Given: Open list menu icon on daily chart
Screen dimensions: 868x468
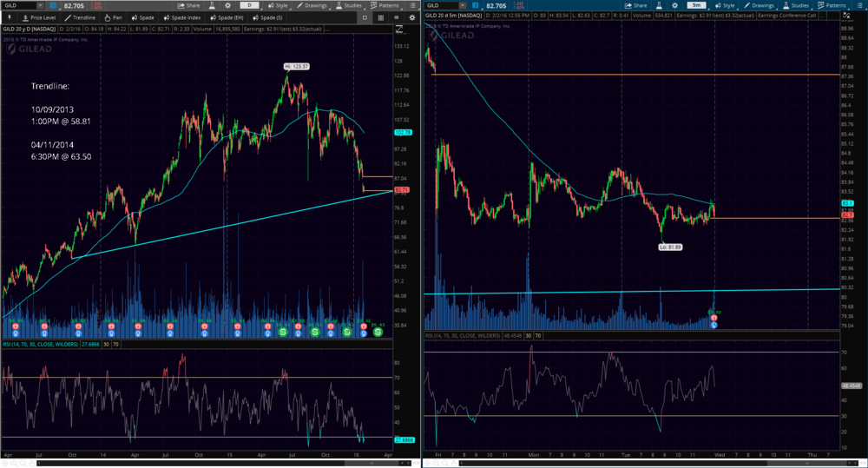Looking at the screenshot, I should point(412,5).
